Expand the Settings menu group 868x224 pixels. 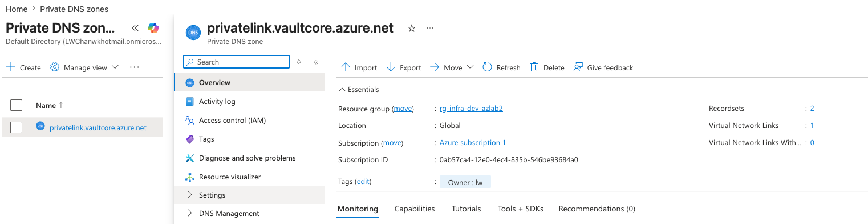(250, 195)
